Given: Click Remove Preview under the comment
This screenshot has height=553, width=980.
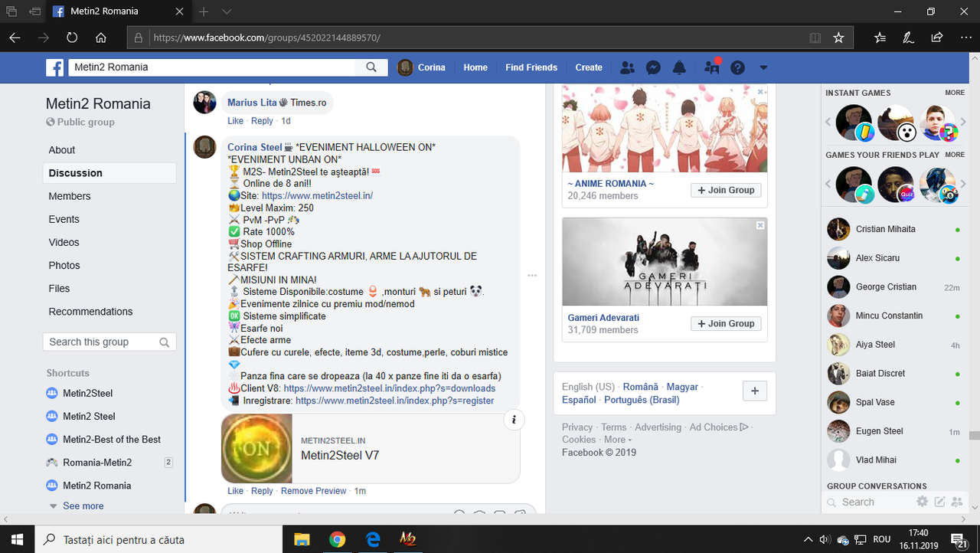Looking at the screenshot, I should (x=314, y=491).
